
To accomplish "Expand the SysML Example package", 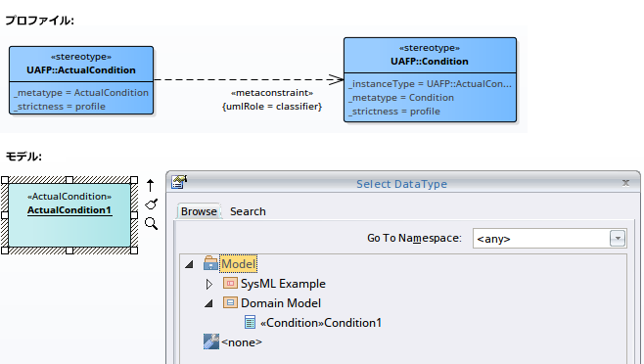I will click(209, 284).
